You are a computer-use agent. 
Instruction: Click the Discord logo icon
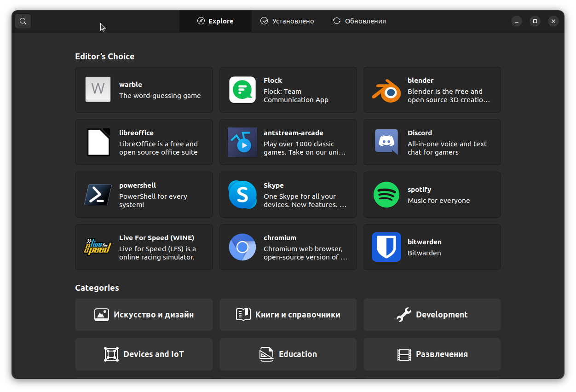coord(386,142)
